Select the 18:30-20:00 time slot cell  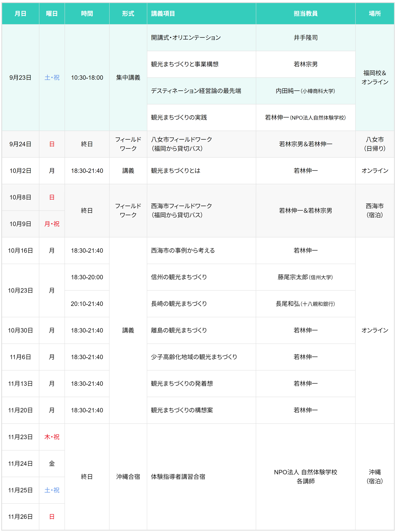87,277
